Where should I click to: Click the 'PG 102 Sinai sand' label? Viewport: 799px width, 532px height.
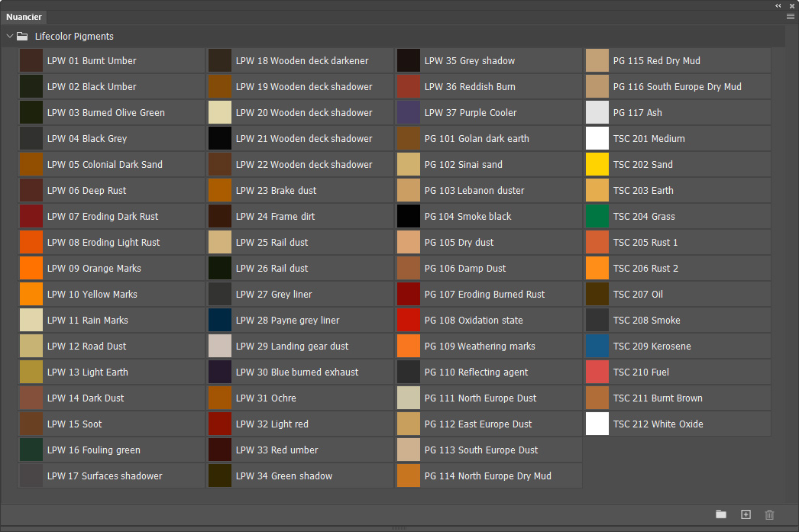pos(463,164)
